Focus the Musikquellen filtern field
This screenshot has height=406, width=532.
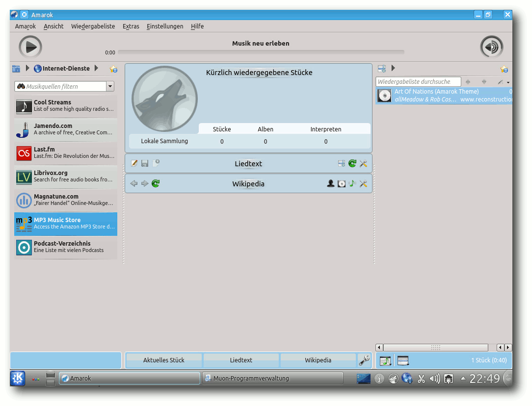coord(60,86)
